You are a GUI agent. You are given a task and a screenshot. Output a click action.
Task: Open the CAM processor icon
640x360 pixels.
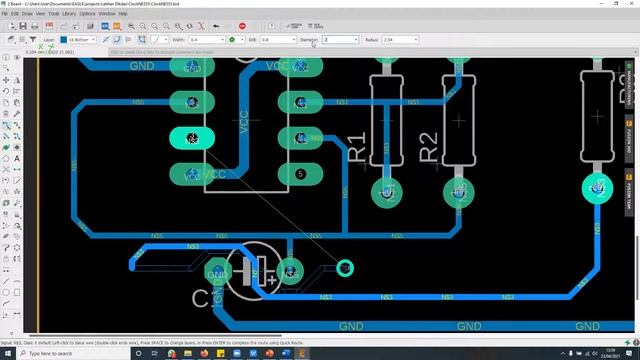click(x=49, y=26)
